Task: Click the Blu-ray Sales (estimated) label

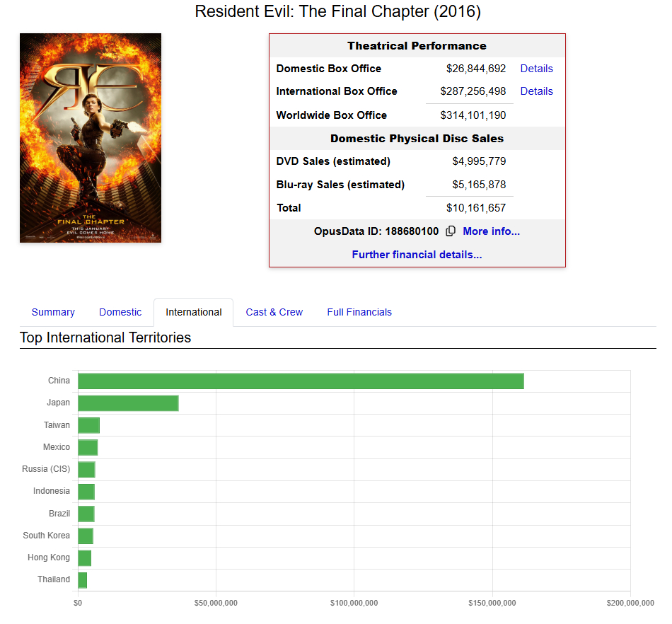Action: (340, 185)
